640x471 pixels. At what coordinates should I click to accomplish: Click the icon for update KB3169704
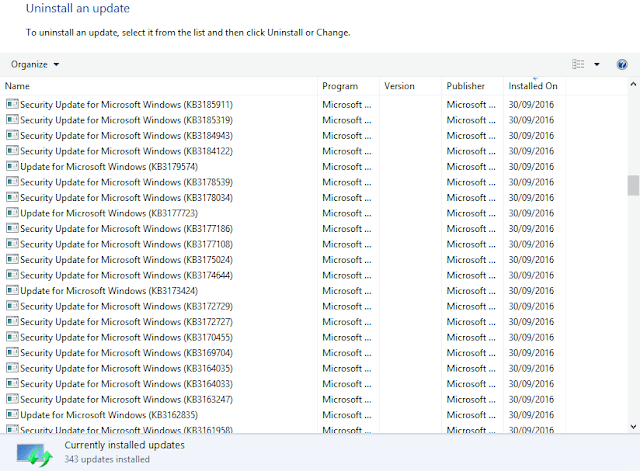[x=12, y=352]
